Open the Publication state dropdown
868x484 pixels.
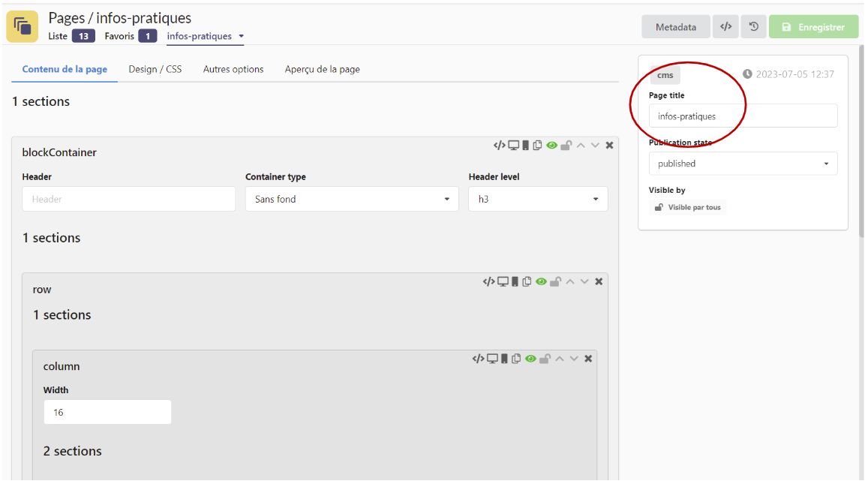743,164
